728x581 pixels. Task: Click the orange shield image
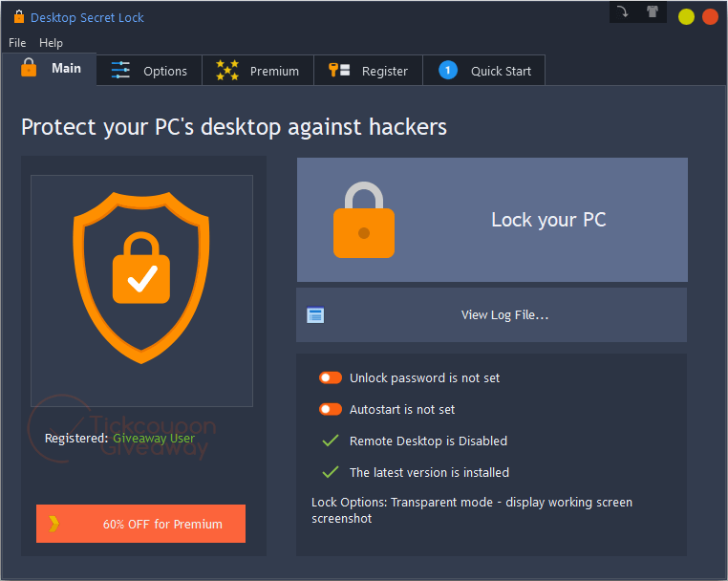click(x=141, y=277)
